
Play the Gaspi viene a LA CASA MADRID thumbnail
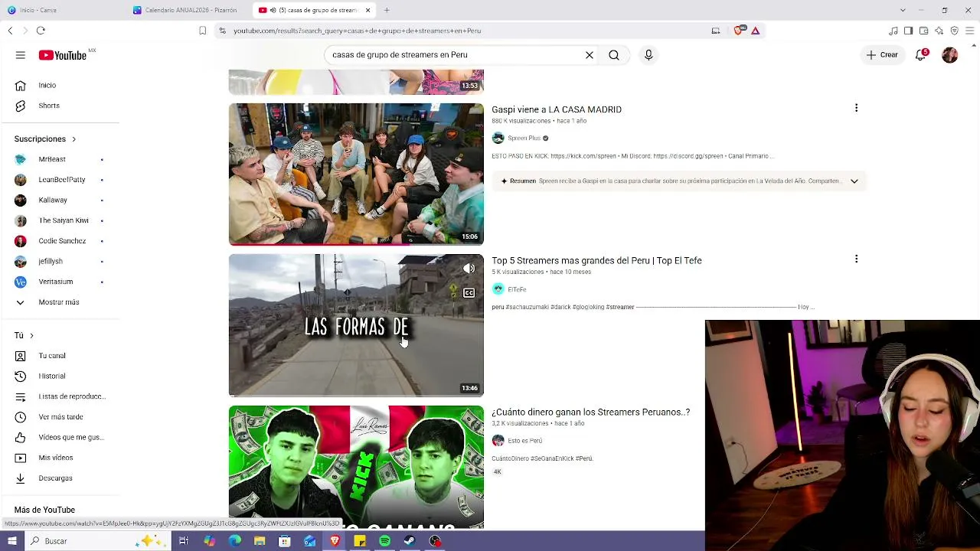(356, 174)
